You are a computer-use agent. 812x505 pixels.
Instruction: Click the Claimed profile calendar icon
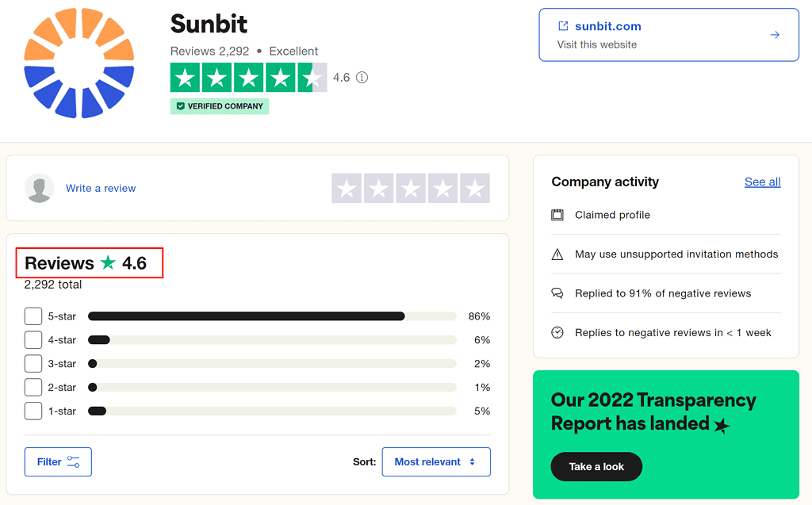point(557,215)
